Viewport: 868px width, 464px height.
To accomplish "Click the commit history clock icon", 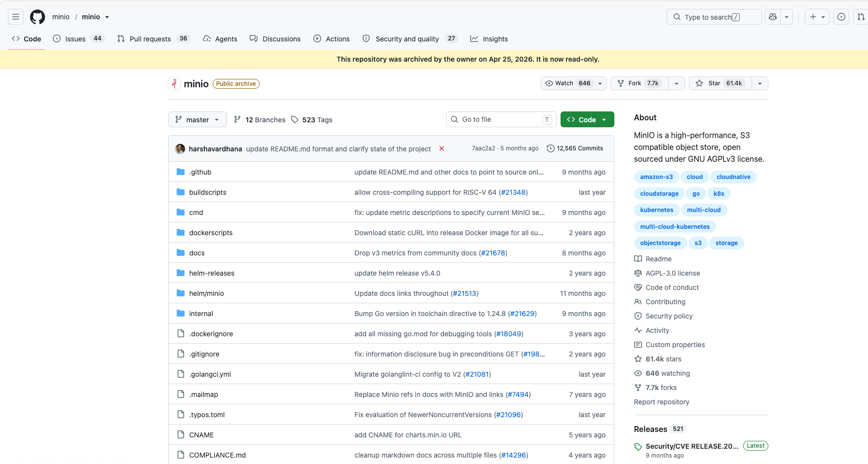I will point(551,148).
